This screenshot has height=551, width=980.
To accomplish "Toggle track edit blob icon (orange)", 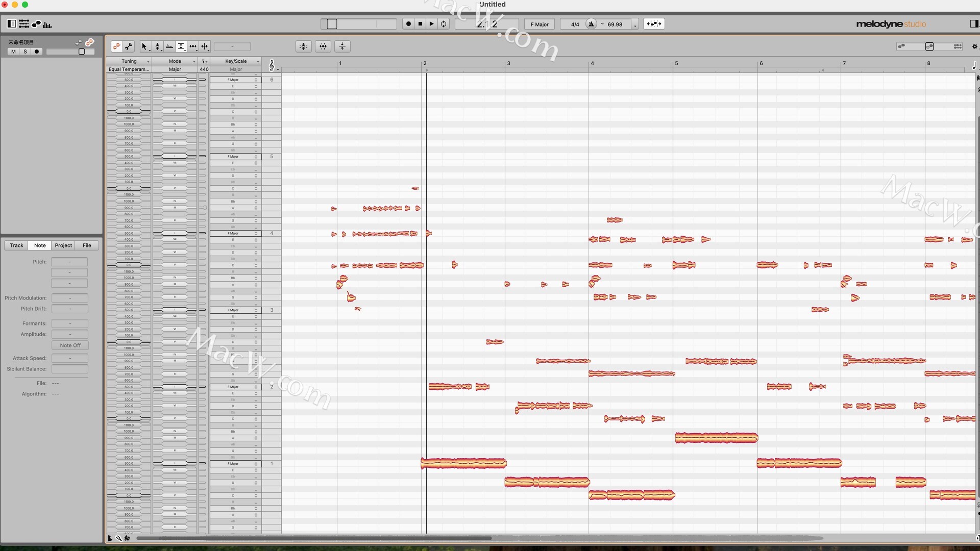I will pyautogui.click(x=90, y=42).
